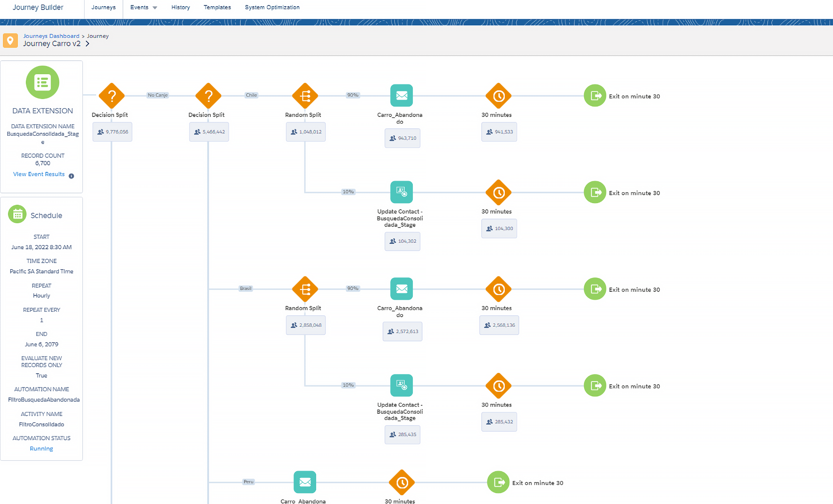Click 90% label on Chile Random Split
Screen dimensions: 833x504
(x=352, y=95)
